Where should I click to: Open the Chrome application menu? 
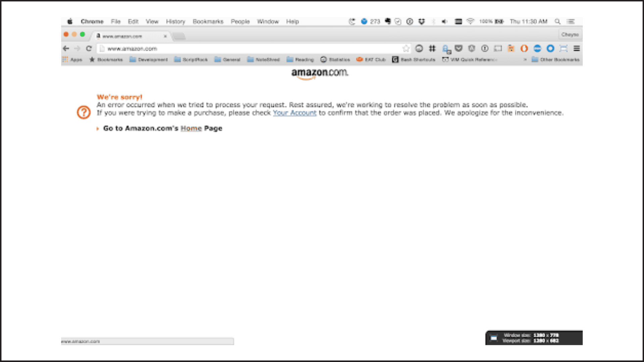pos(92,21)
